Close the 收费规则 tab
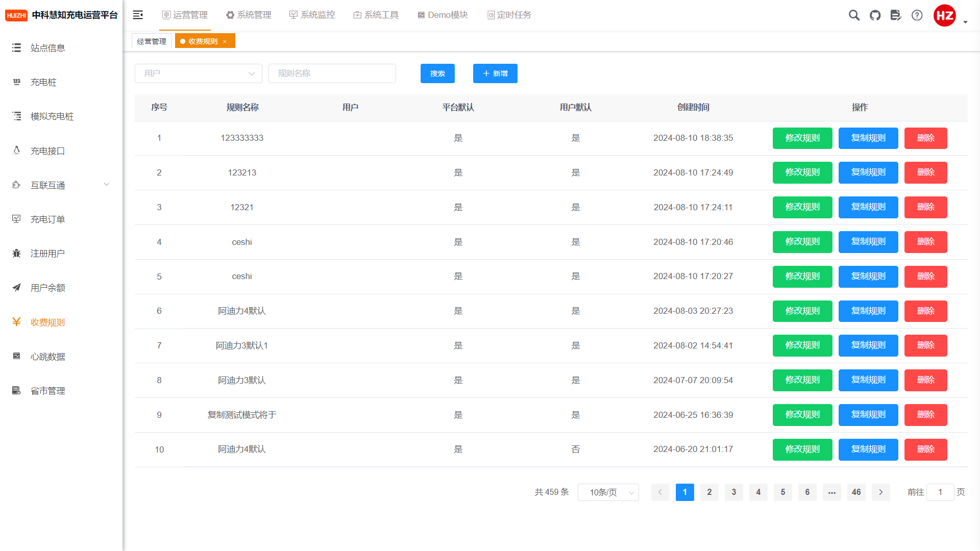This screenshot has height=551, width=980. (x=225, y=42)
